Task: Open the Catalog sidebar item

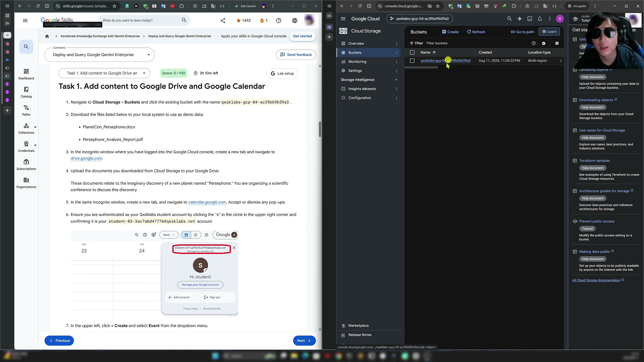Action: pyautogui.click(x=26, y=93)
